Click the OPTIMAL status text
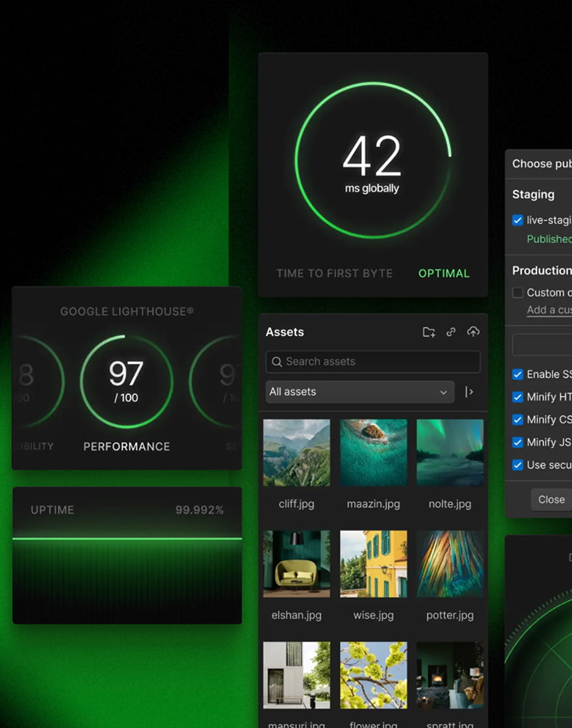Image resolution: width=572 pixels, height=728 pixels. [444, 274]
